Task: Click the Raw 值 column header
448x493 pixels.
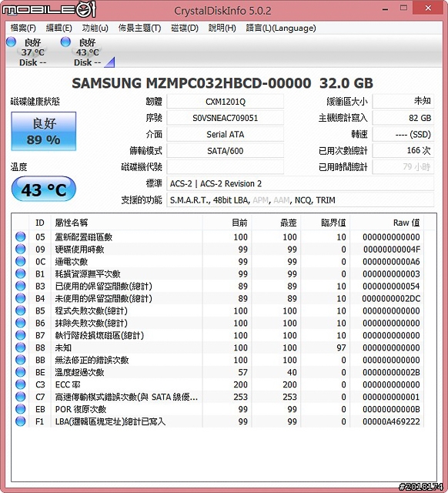Action: click(x=386, y=223)
